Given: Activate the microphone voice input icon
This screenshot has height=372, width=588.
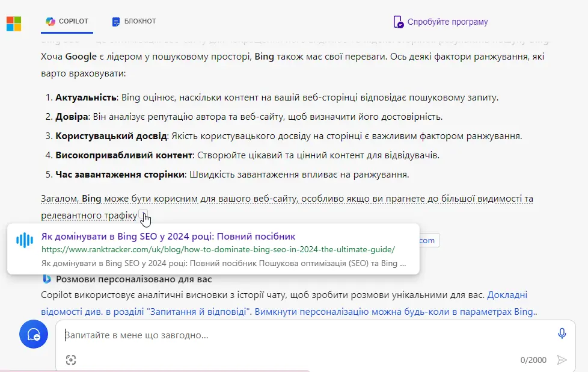Looking at the screenshot, I should [562, 333].
